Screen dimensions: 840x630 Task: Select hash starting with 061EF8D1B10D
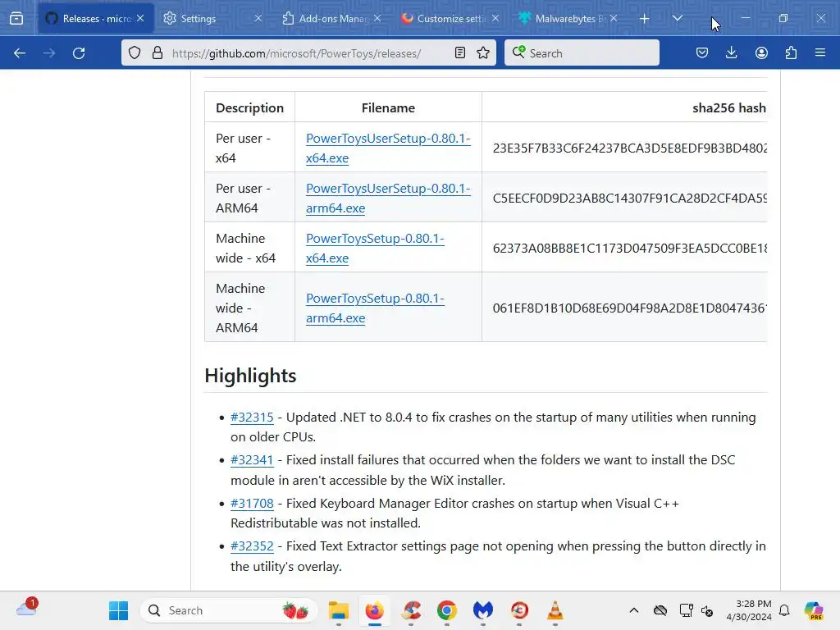[x=629, y=308]
